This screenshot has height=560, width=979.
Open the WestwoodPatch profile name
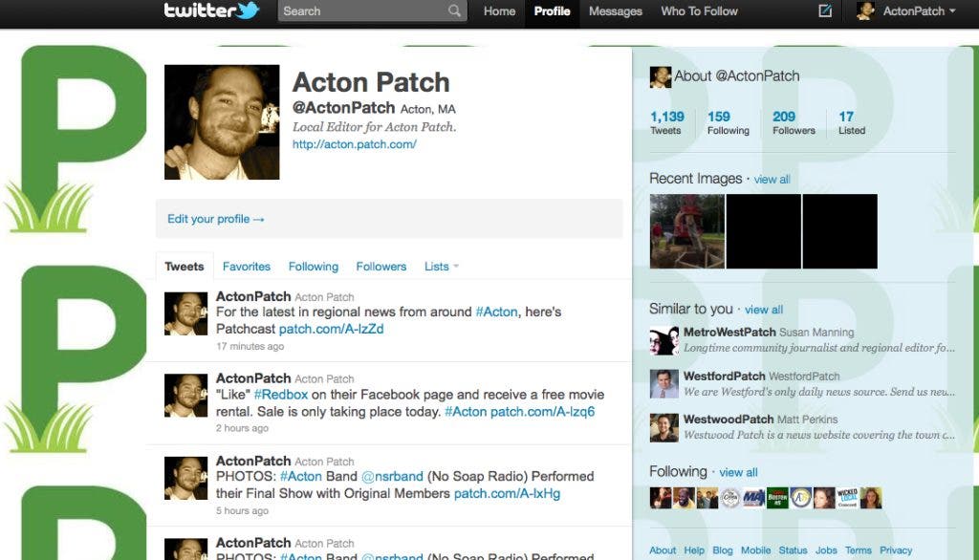click(728, 420)
